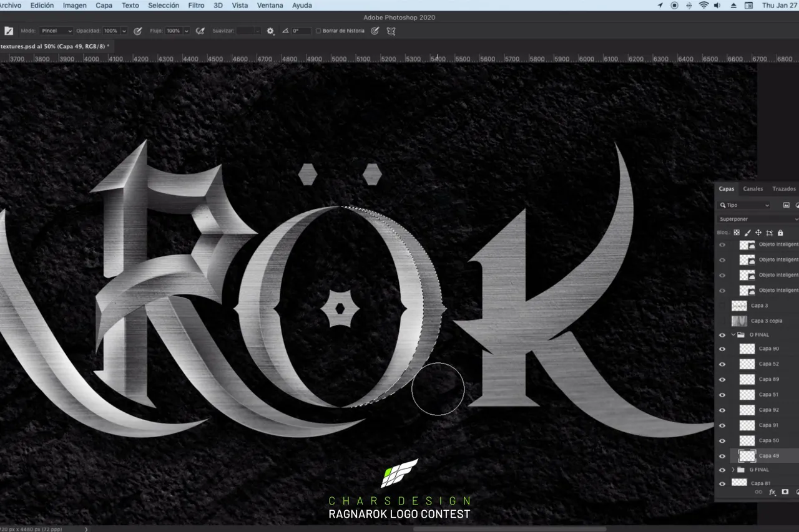Select the Capa 3 copia thumbnail
The width and height of the screenshot is (799, 532).
739,321
